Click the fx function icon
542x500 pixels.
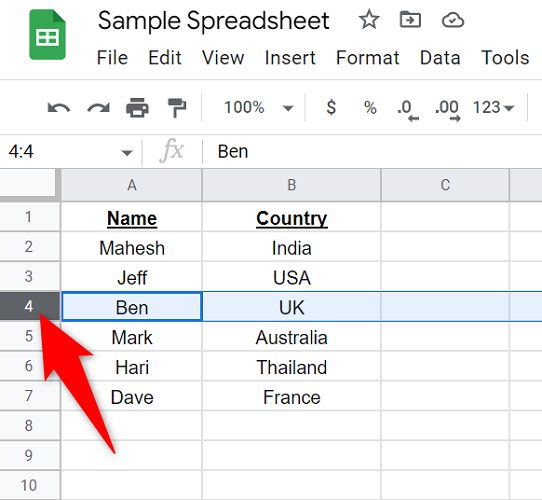(x=171, y=151)
